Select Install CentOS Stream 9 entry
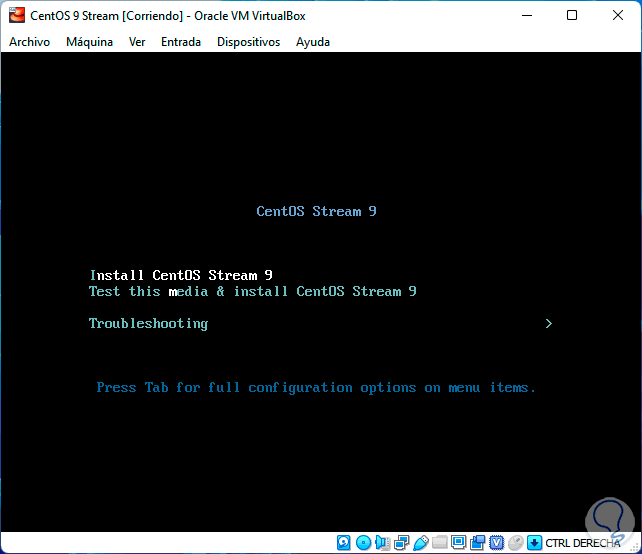 click(x=181, y=275)
